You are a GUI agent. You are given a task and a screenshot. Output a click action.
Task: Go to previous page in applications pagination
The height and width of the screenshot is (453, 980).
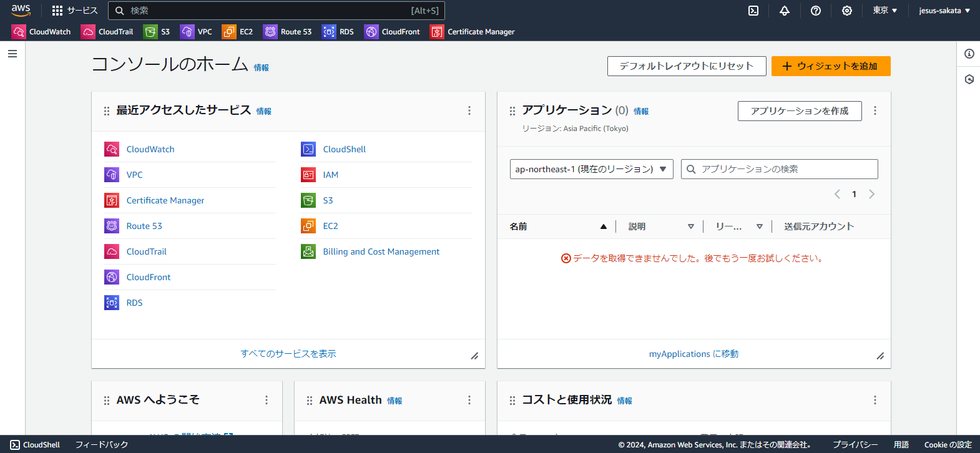click(x=837, y=194)
